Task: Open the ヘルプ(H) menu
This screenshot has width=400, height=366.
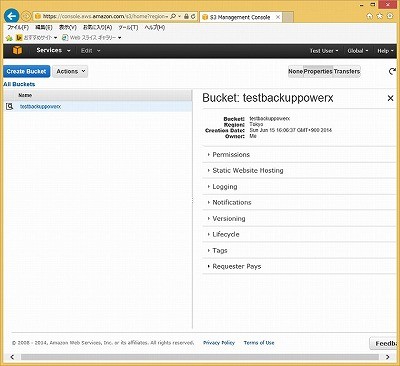Action: coord(155,27)
